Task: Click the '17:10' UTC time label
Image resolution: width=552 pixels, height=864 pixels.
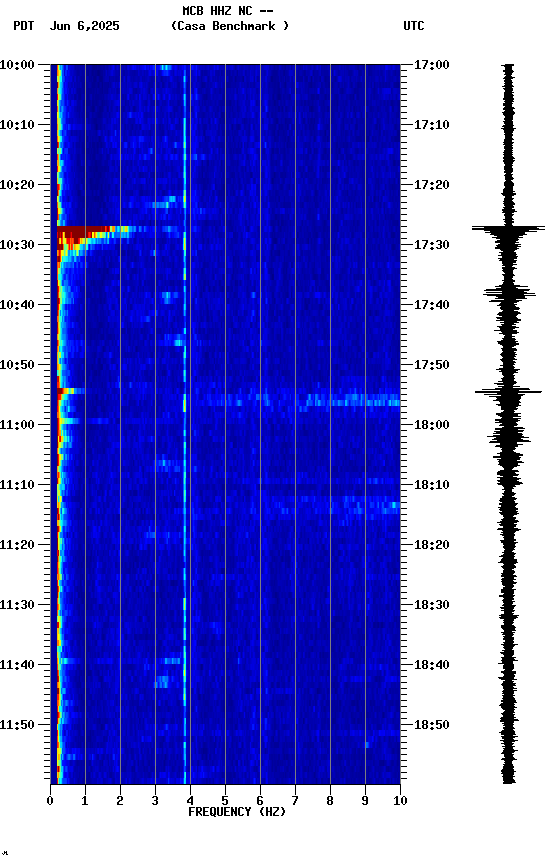Action: click(x=432, y=125)
